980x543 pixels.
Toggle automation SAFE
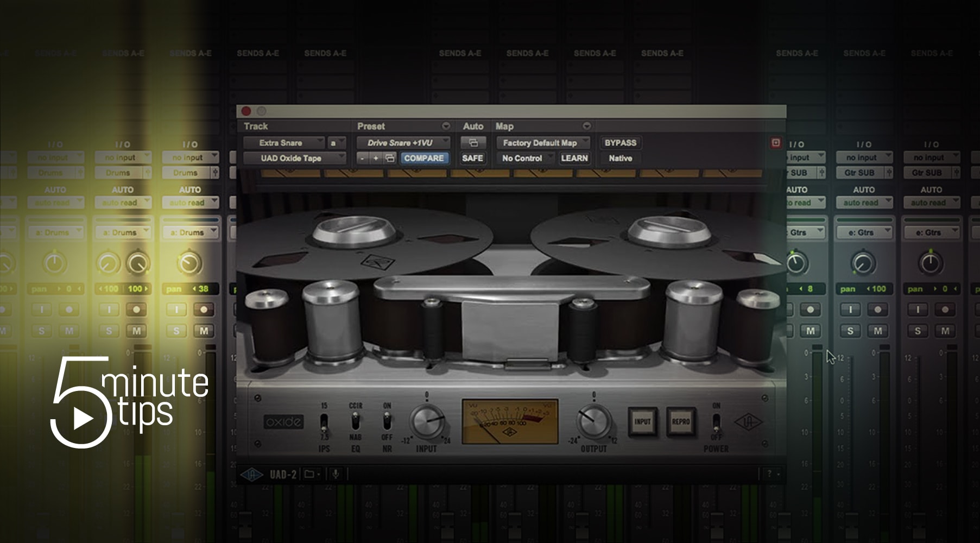(x=472, y=158)
